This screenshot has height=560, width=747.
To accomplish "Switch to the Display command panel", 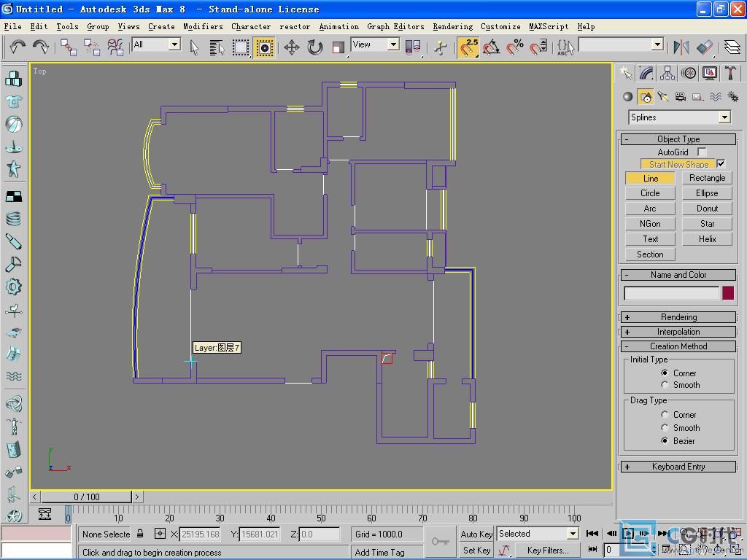I will coord(710,73).
